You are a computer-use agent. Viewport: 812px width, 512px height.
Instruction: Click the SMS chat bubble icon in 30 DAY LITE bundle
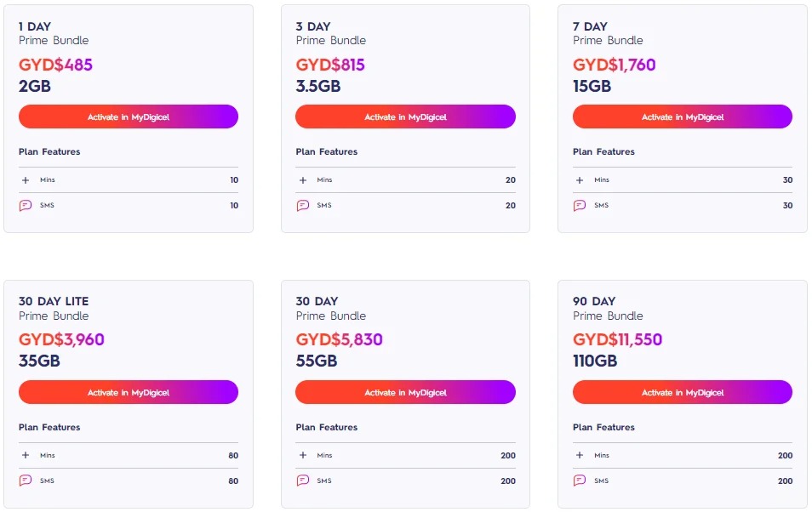pos(26,481)
